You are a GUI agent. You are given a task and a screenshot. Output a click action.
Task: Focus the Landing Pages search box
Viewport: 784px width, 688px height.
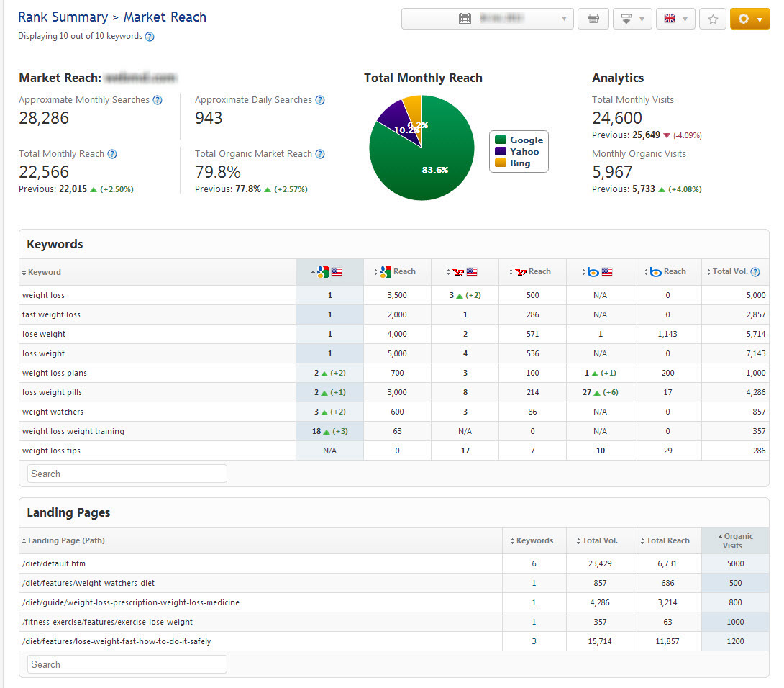coord(127,664)
